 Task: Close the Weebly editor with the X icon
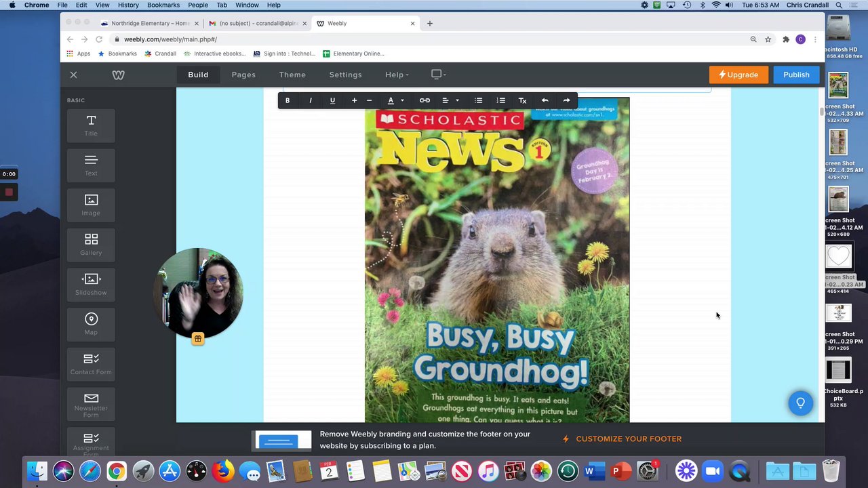coord(73,75)
